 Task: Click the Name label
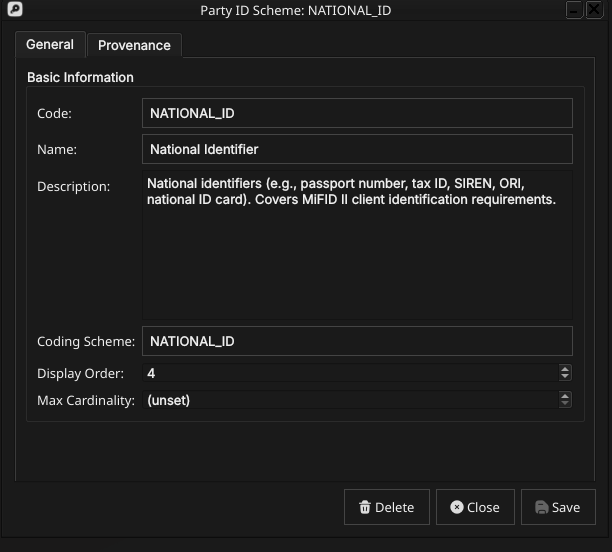(57, 150)
